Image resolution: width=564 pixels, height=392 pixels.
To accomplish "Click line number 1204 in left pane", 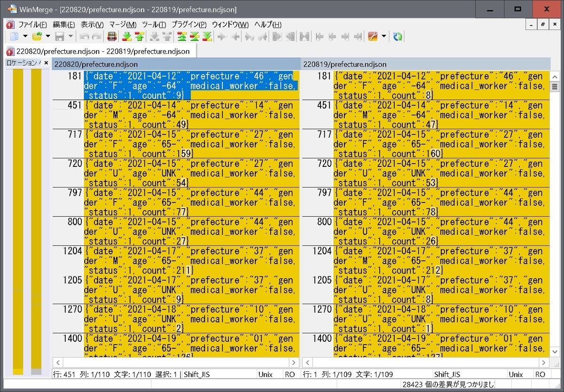I will click(x=72, y=251).
